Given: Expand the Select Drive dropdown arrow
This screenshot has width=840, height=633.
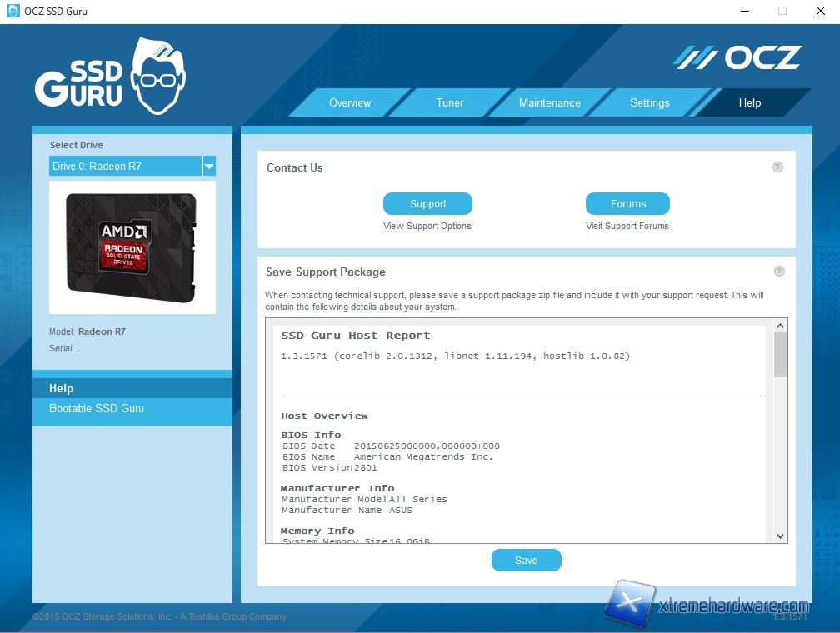Looking at the screenshot, I should (x=208, y=167).
